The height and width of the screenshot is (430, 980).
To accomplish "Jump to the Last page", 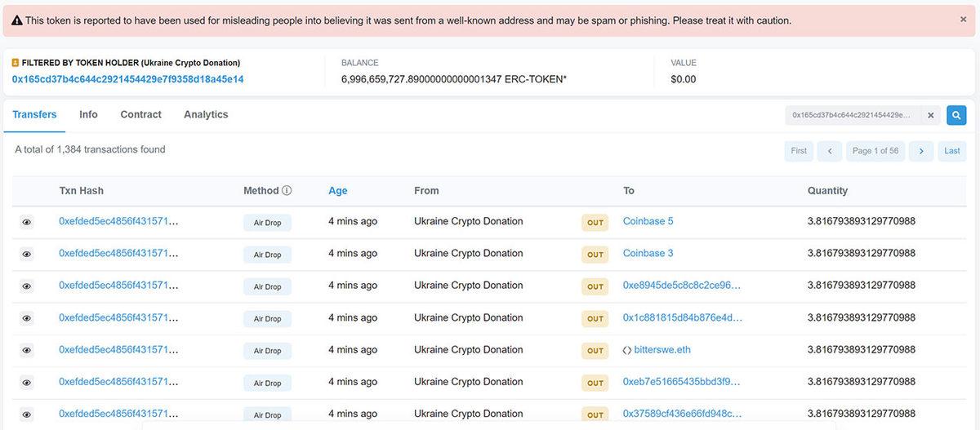I will point(951,151).
